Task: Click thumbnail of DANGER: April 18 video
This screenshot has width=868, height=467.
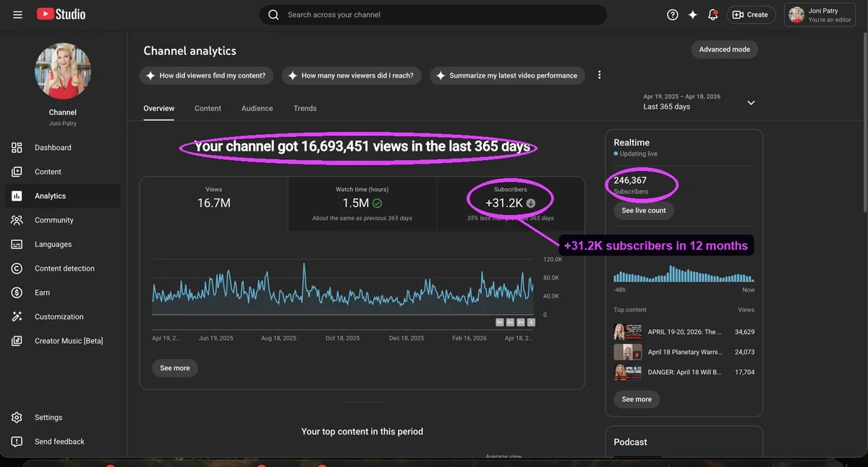Action: (x=628, y=372)
